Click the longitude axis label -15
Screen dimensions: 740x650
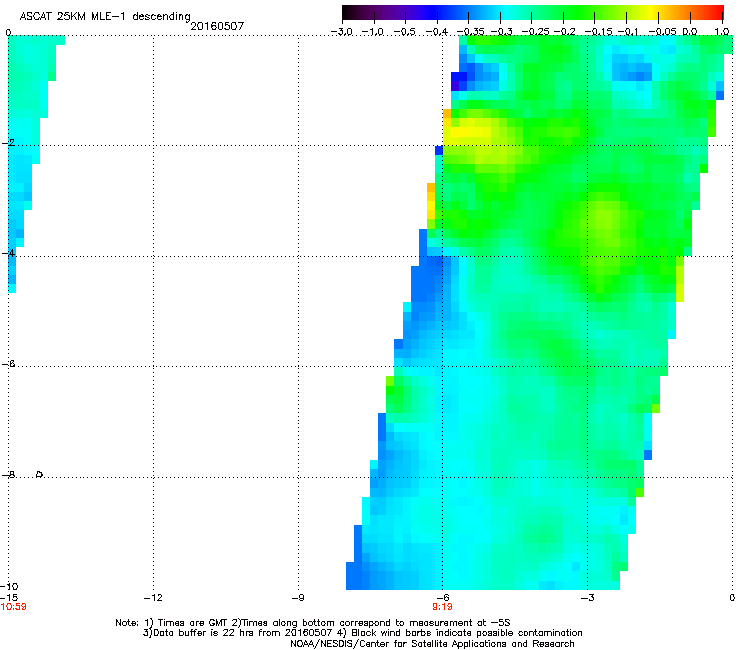(9, 598)
